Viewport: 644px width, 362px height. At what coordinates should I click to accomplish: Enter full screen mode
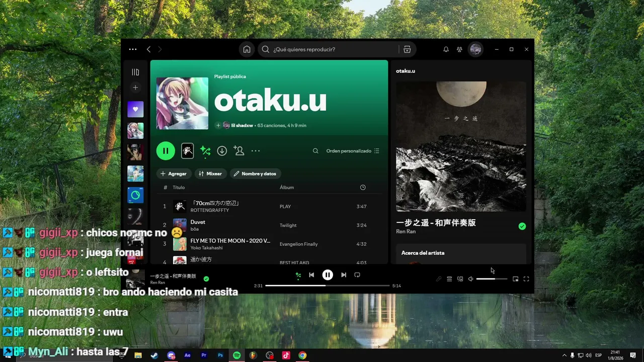click(x=526, y=279)
